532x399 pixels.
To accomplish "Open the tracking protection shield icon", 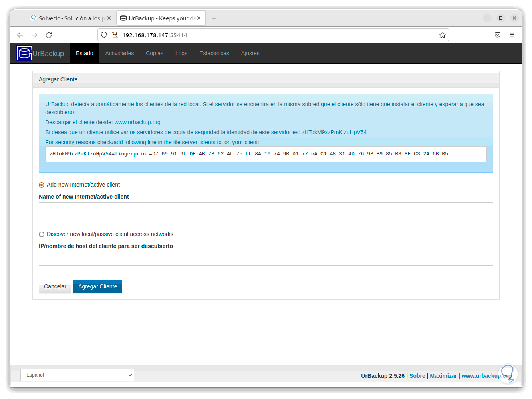I will (x=104, y=35).
